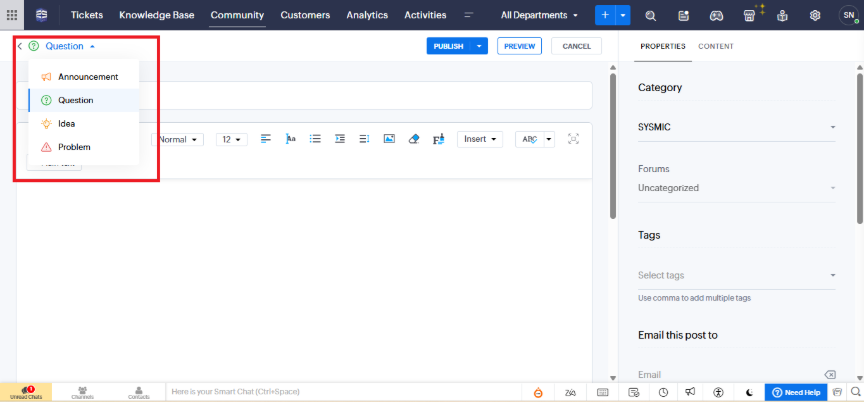Open the spell check ABC dropdown arrow
Image resolution: width=864 pixels, height=402 pixels.
pyautogui.click(x=548, y=140)
